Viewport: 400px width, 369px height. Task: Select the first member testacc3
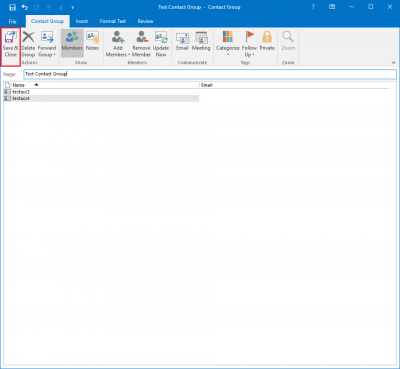102,92
